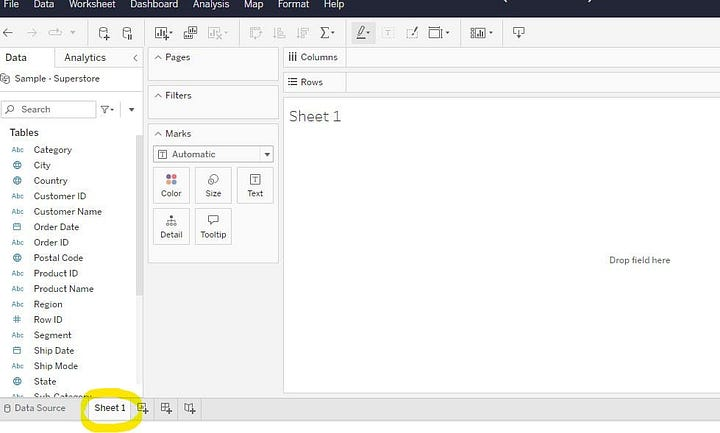
Task: Open the field filter dropdown
Action: [x=107, y=109]
